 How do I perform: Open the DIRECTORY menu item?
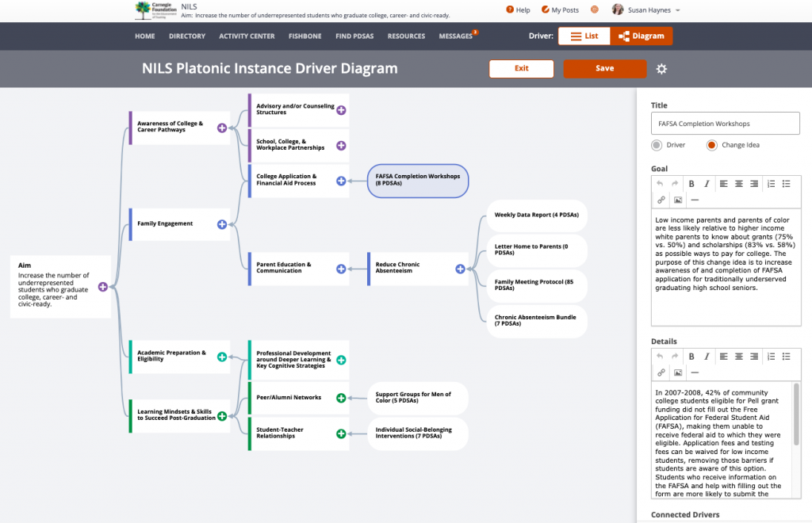pyautogui.click(x=187, y=36)
